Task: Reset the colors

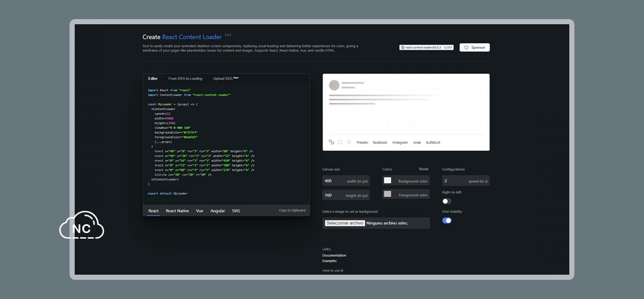Action: click(423, 169)
